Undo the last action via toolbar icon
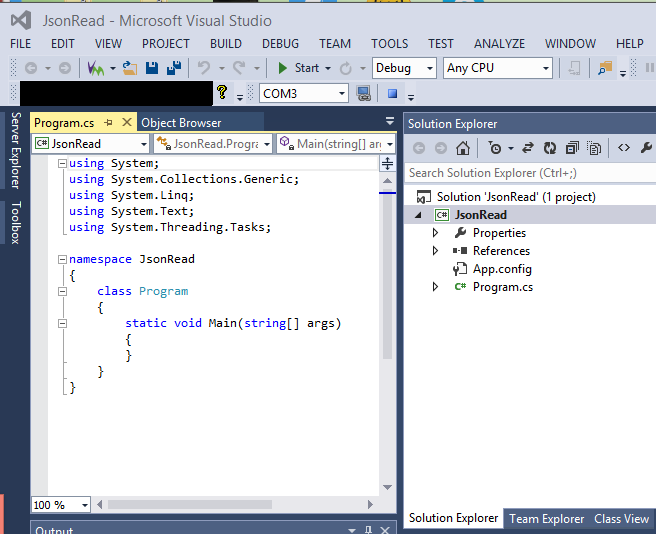This screenshot has height=534, width=656. pyautogui.click(x=204, y=68)
